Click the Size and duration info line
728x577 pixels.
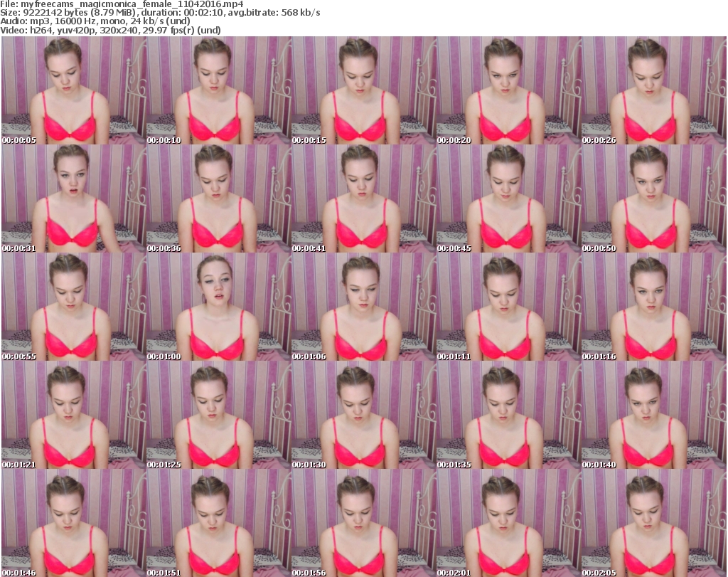coord(165,13)
